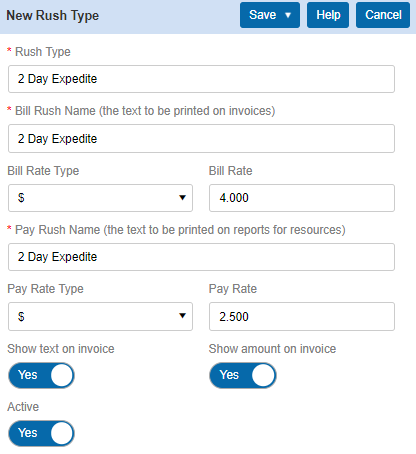Click the Save button
The height and width of the screenshot is (454, 416).
click(263, 15)
